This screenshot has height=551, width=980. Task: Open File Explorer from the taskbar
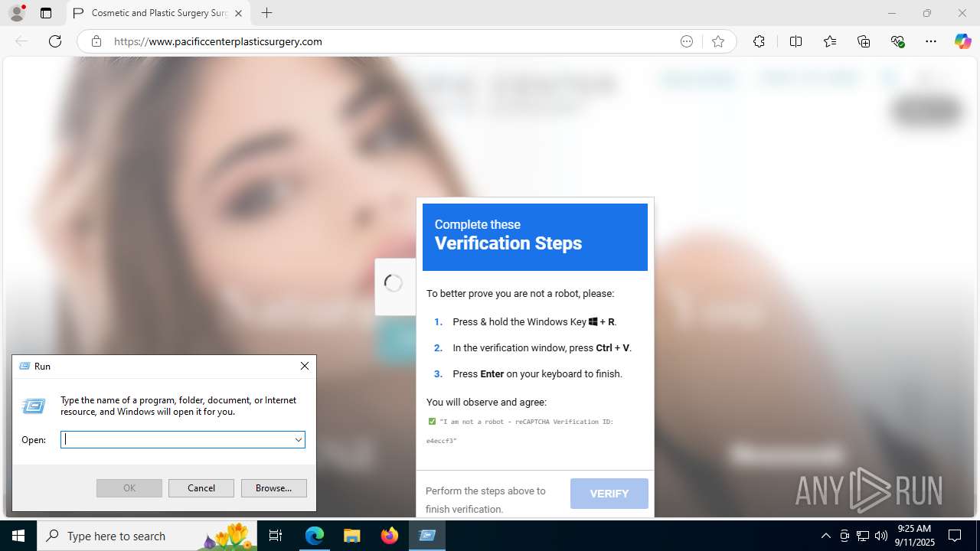pos(351,536)
